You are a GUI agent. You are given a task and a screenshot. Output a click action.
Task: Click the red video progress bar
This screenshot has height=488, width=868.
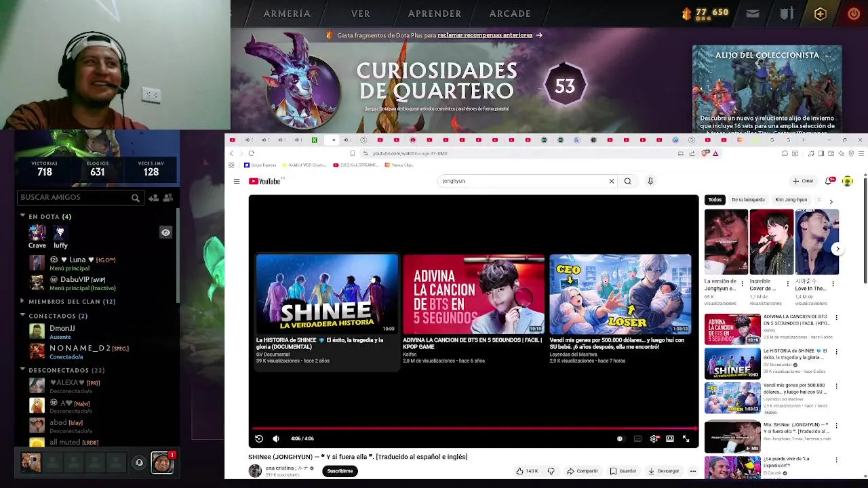(473, 428)
